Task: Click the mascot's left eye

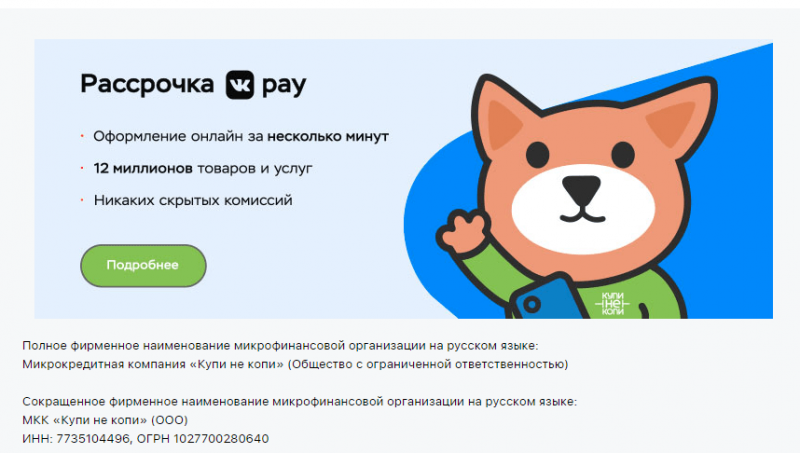Action: click(x=538, y=154)
